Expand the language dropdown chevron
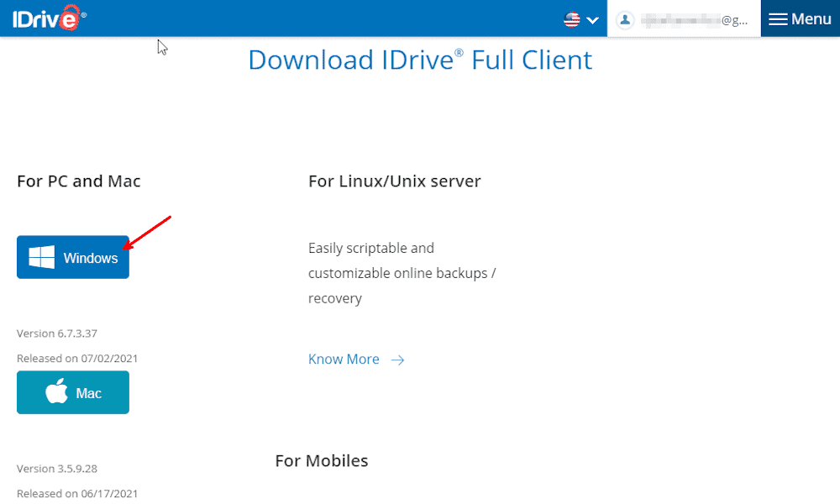Viewport: 840px width, 504px height. tap(592, 20)
